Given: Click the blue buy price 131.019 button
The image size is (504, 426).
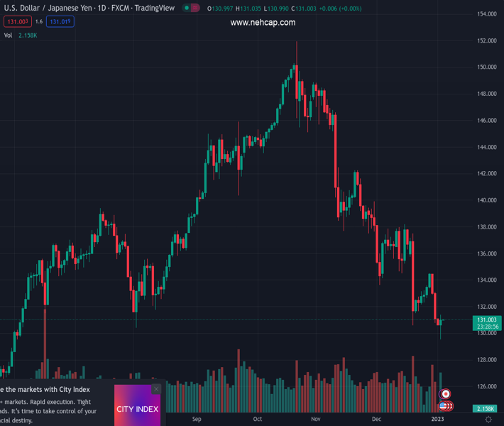Looking at the screenshot, I should point(60,22).
